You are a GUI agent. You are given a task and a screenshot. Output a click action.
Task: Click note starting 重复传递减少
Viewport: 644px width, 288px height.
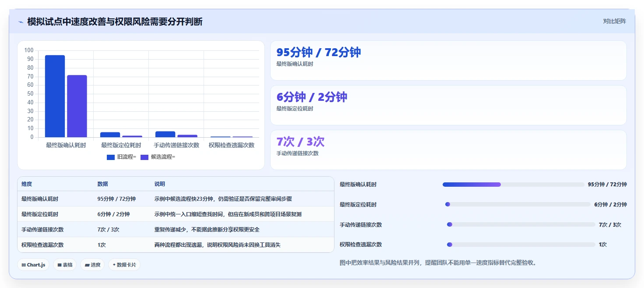207,230
